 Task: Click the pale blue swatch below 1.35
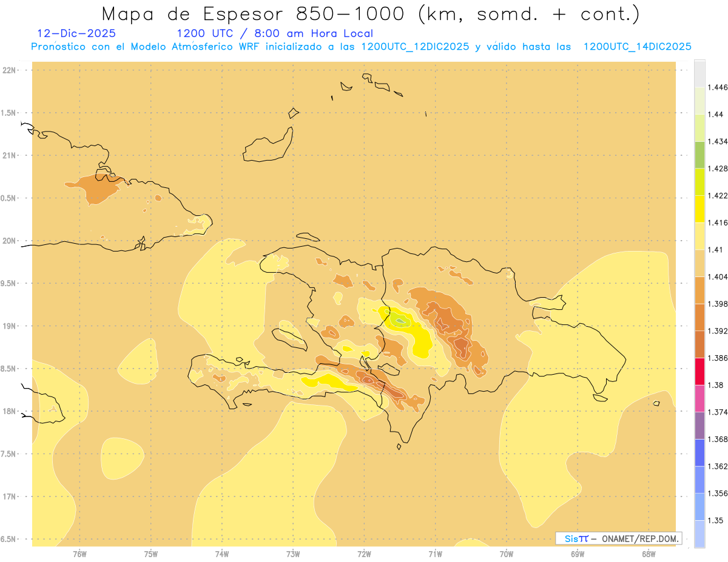[x=700, y=534]
